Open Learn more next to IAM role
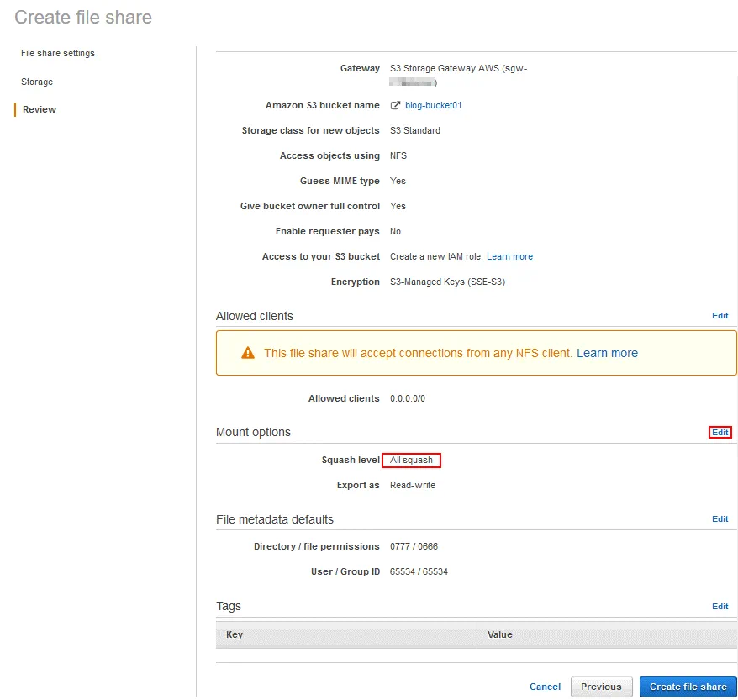The image size is (738, 700). coord(509,256)
